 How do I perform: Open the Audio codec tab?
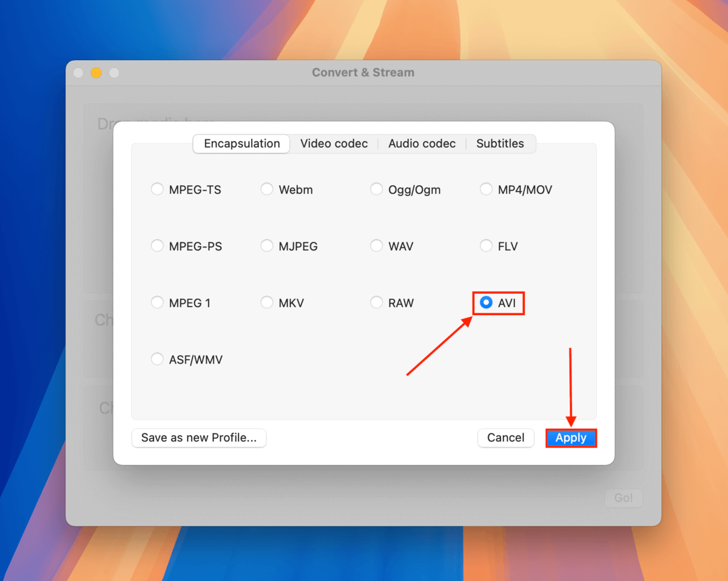(422, 144)
